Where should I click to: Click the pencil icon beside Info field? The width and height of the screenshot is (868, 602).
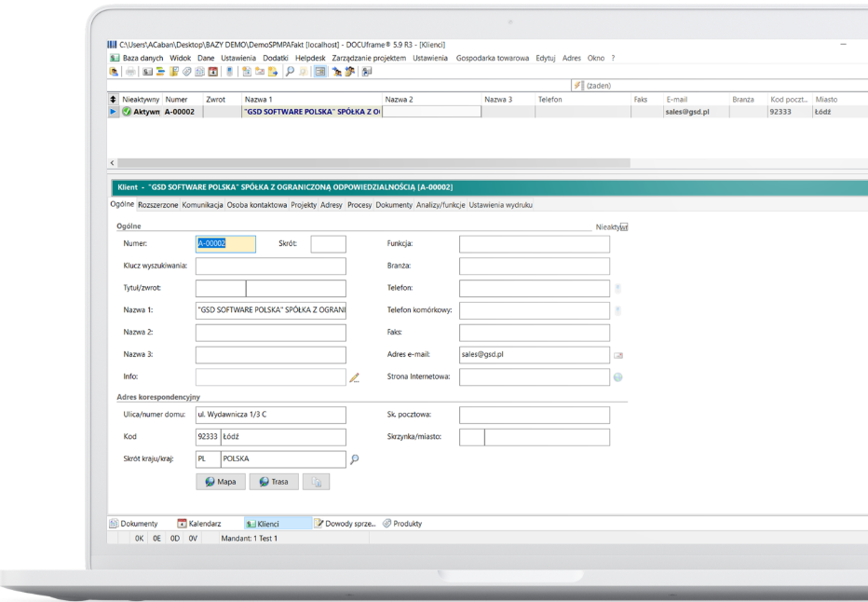[354, 377]
